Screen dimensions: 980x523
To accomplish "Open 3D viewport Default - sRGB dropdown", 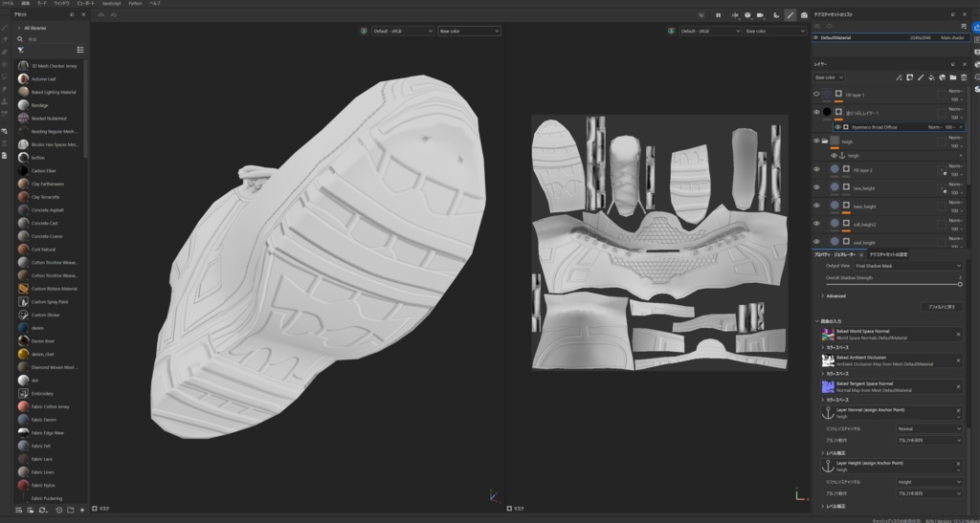I will point(403,31).
